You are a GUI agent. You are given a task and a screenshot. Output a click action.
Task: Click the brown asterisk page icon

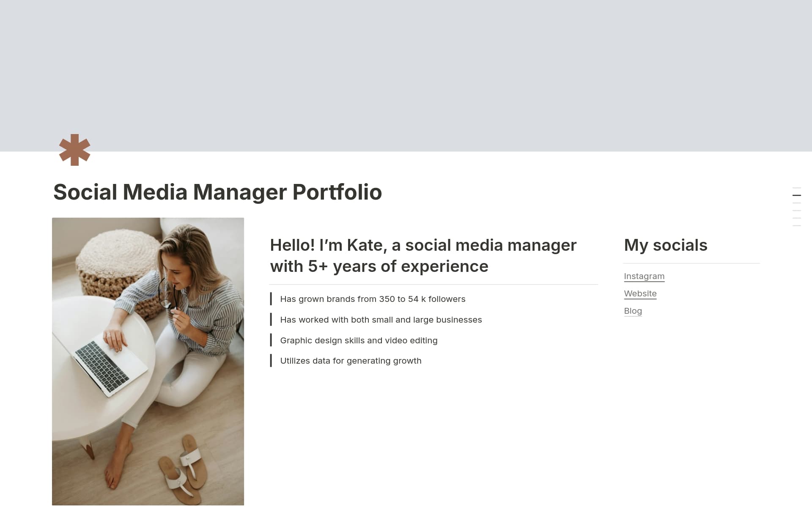pos(74,151)
